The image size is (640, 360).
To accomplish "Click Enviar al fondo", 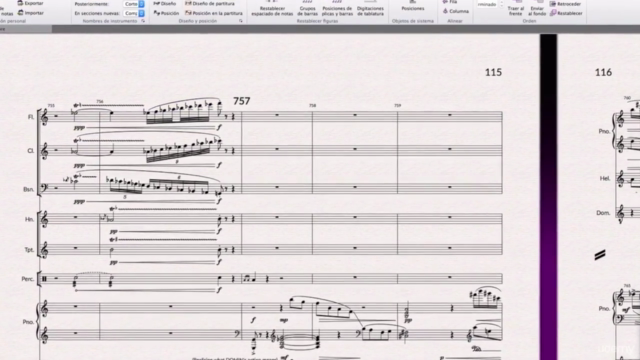I will pyautogui.click(x=537, y=8).
